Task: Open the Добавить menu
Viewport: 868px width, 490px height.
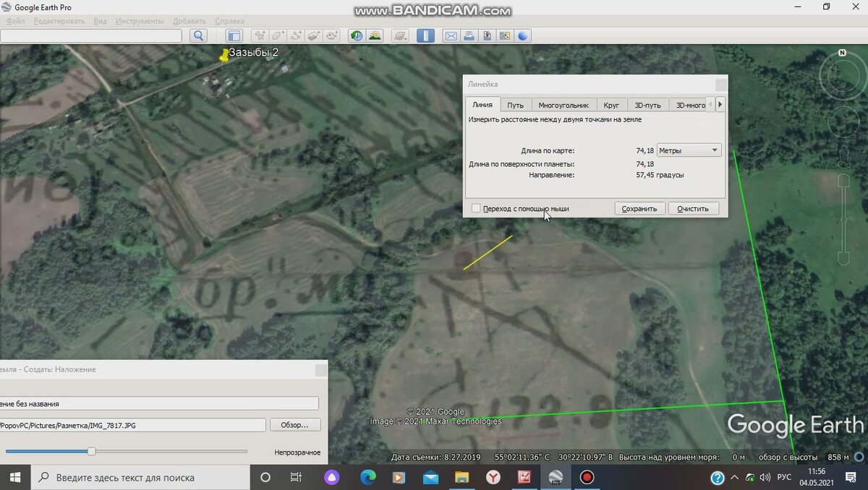Action: (x=190, y=21)
